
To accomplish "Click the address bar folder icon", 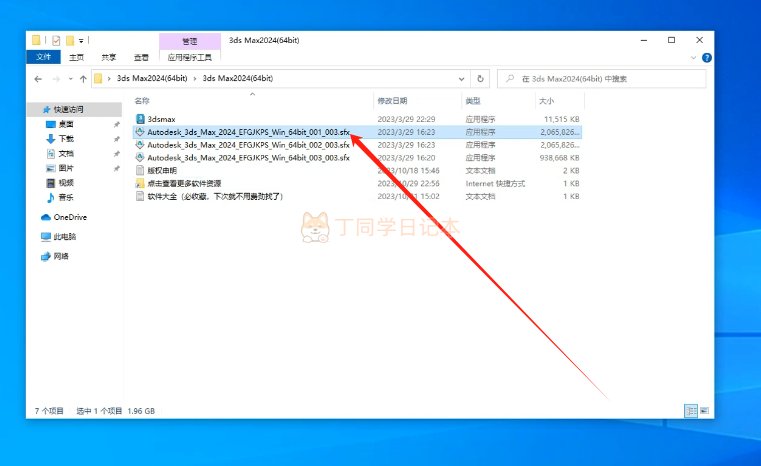I will pyautogui.click(x=98, y=79).
